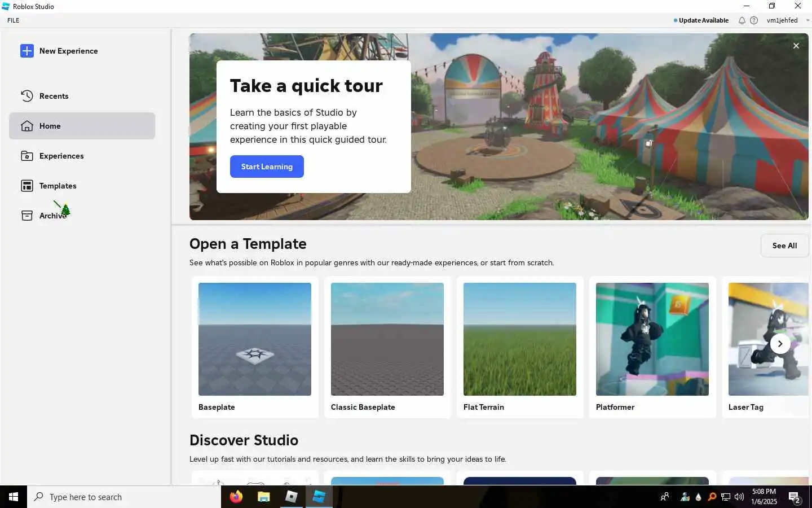Open the network tray icon
812x508 pixels.
pyautogui.click(x=726, y=497)
